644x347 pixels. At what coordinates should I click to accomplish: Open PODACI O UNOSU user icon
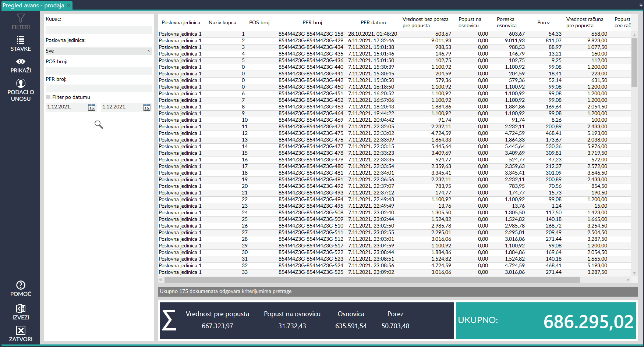21,83
